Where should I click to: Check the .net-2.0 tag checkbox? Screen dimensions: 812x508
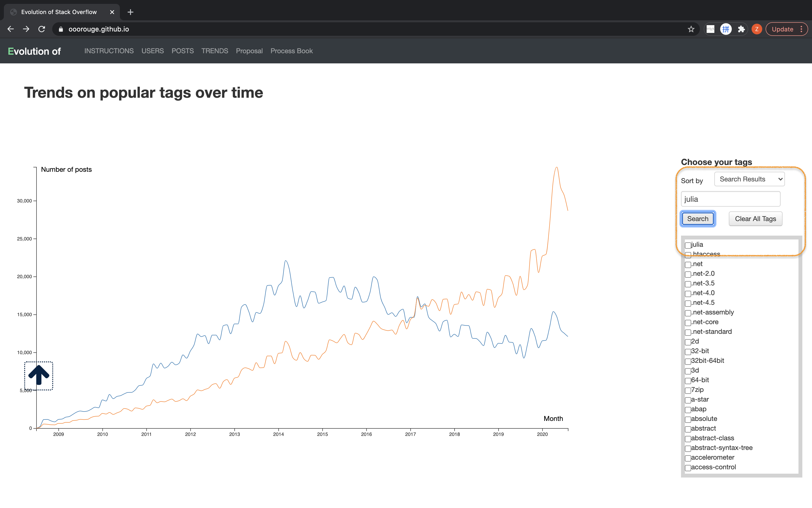[x=688, y=274]
